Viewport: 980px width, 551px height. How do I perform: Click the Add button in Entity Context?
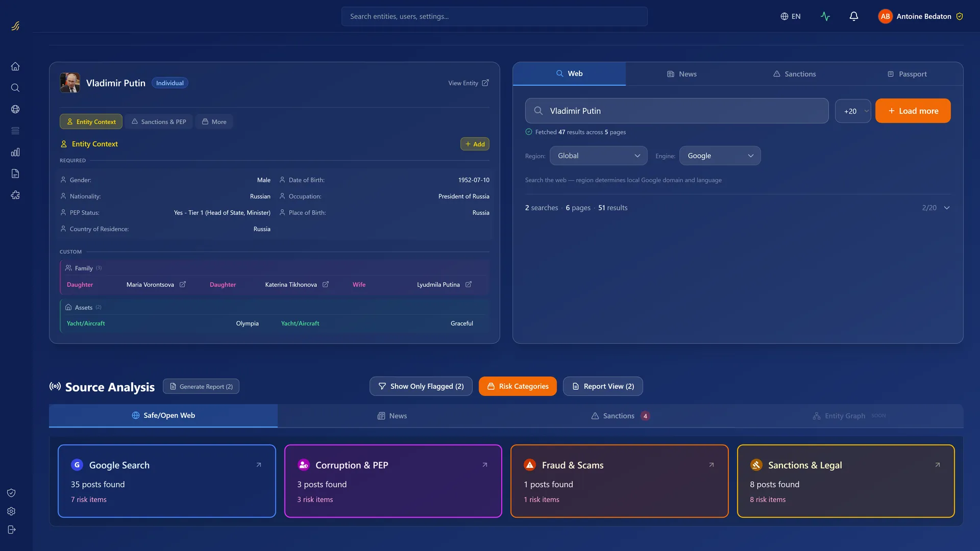click(x=475, y=144)
